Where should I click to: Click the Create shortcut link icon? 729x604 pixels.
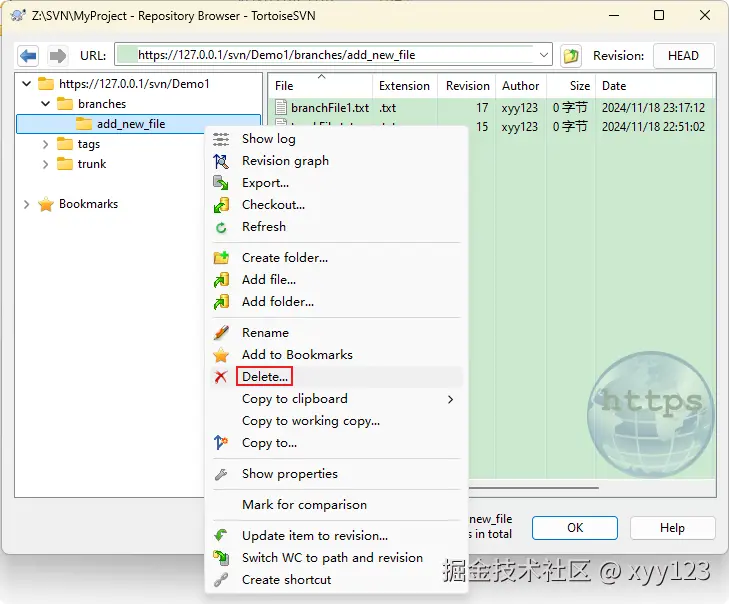(221, 579)
